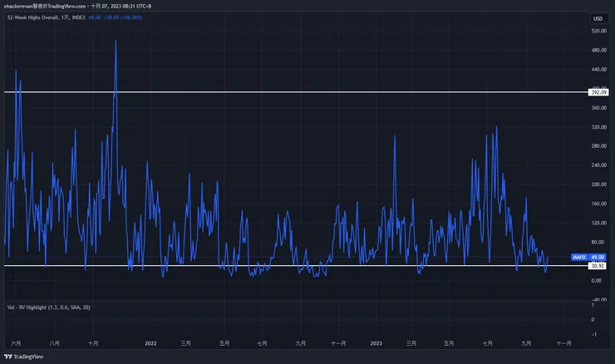Click the 49.00 current price label
The height and width of the screenshot is (364, 615).
point(597,258)
